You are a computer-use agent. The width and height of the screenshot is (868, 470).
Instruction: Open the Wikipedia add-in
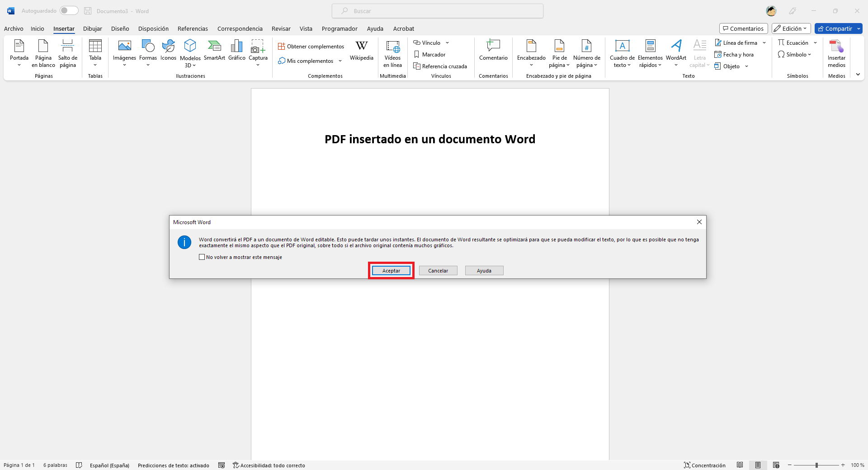362,51
